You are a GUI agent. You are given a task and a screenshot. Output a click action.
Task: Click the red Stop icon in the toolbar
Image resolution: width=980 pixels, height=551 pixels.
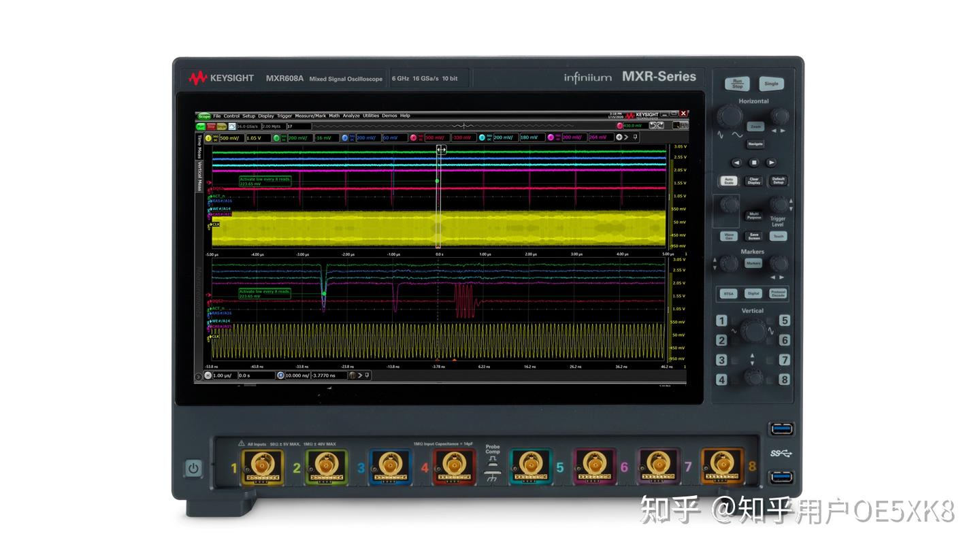pos(210,127)
